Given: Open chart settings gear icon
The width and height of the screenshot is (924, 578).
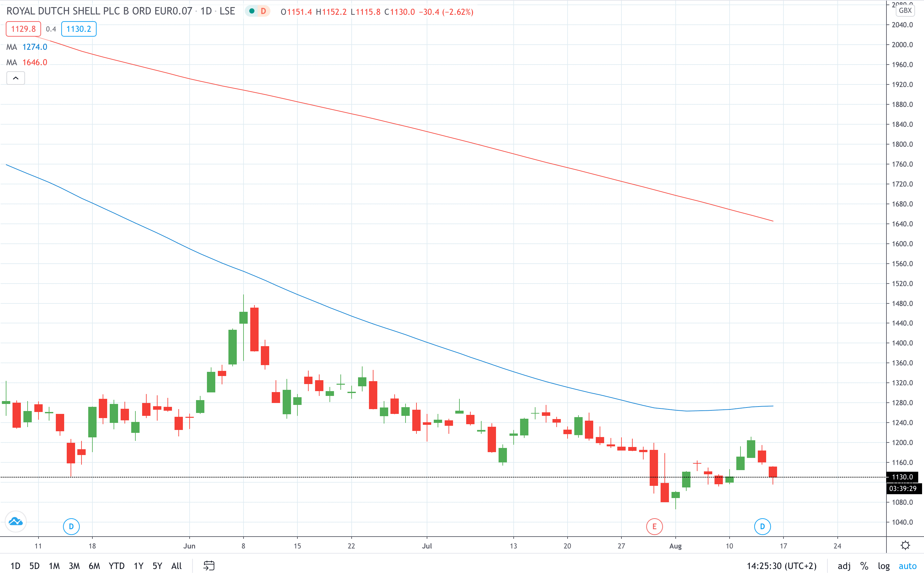Looking at the screenshot, I should coord(905,546).
